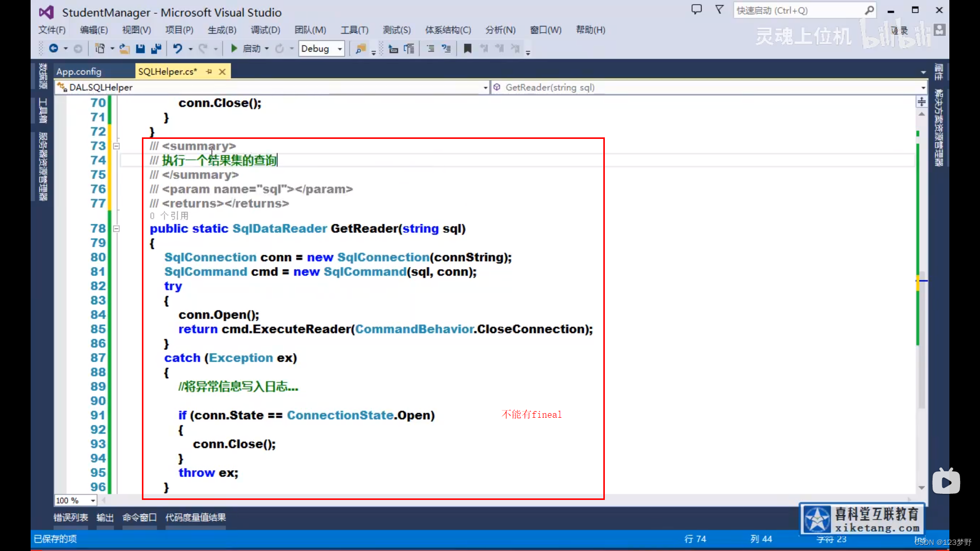980x551 pixels.
Task: Click the refresh/restart circular arrow icon
Action: pos(280,49)
